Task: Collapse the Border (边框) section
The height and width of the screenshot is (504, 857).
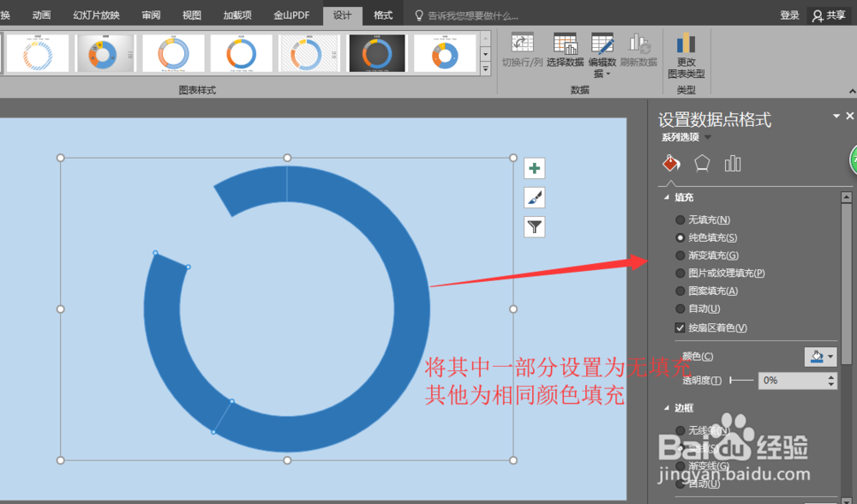Action: (666, 408)
